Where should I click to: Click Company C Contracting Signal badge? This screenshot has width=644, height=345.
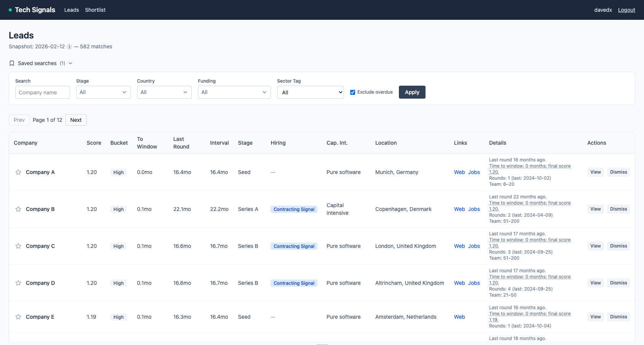(x=294, y=246)
